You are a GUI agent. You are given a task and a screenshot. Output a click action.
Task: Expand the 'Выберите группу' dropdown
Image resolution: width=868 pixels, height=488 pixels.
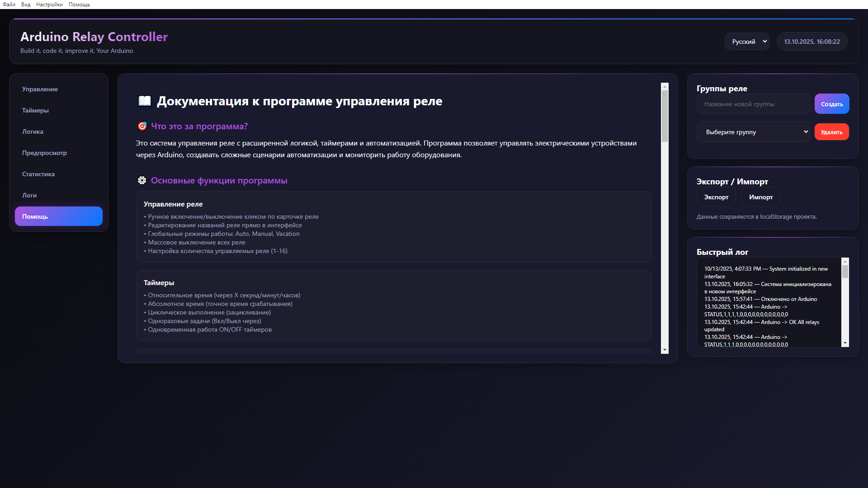click(753, 132)
